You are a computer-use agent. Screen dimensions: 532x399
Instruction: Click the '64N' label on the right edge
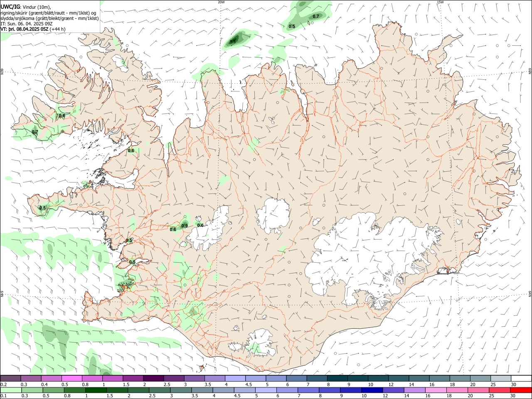coord(530,293)
